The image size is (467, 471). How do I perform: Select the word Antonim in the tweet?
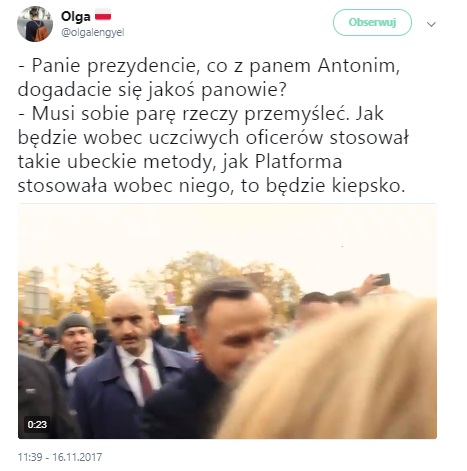click(358, 66)
